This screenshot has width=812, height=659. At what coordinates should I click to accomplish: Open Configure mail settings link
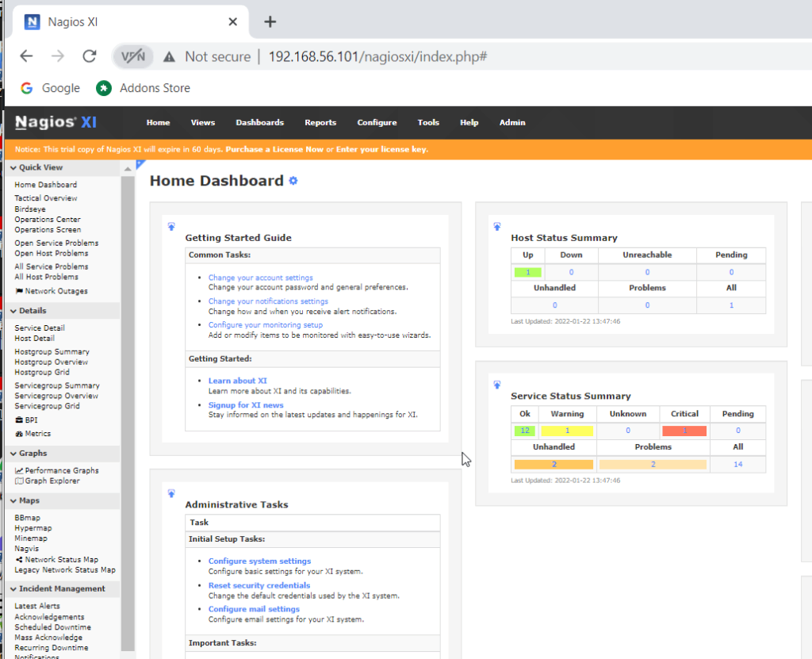pos(254,609)
